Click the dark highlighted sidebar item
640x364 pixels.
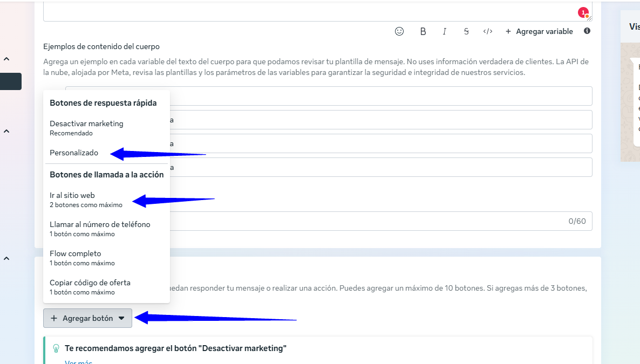[11, 81]
